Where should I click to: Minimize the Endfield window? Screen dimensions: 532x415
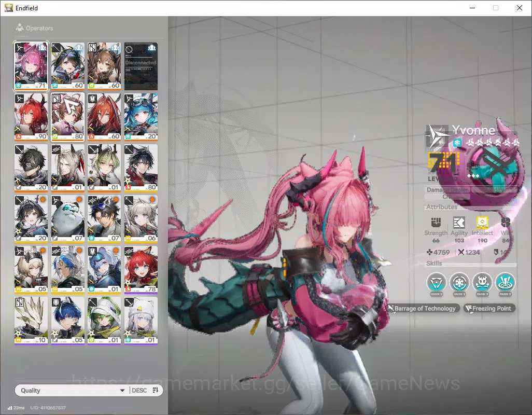472,8
